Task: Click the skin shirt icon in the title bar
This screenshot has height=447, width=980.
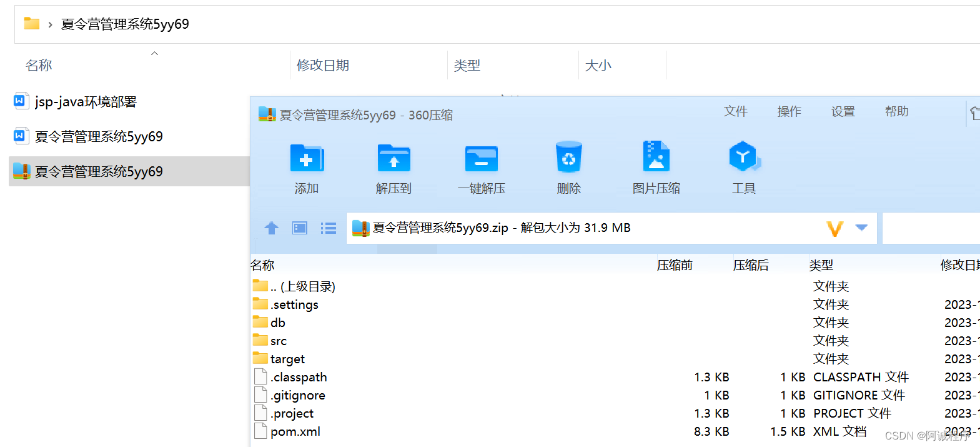Action: [x=974, y=113]
